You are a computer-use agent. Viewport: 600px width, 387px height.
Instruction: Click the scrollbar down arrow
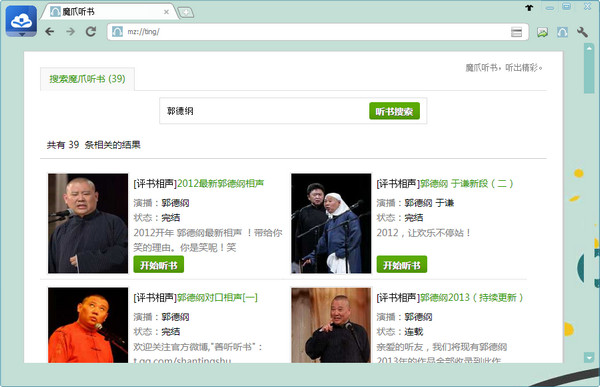(x=589, y=358)
